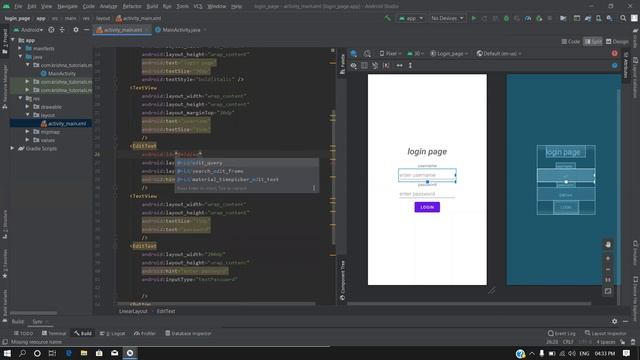The image size is (640, 360).
Task: Open Search Everywhere magnifier in toolbar
Action: click(x=623, y=18)
